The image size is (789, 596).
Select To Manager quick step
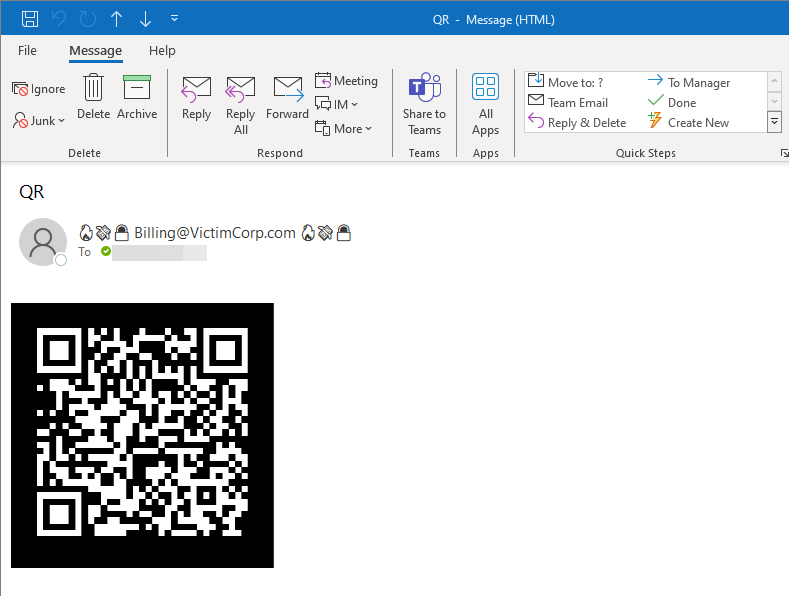point(689,82)
